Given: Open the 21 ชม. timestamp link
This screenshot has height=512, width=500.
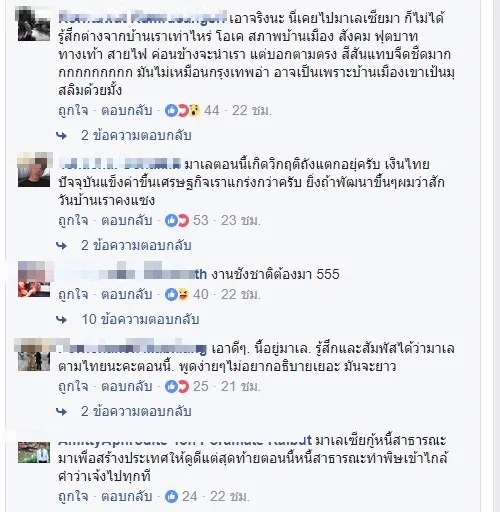Looking at the screenshot, I should click(x=241, y=386).
